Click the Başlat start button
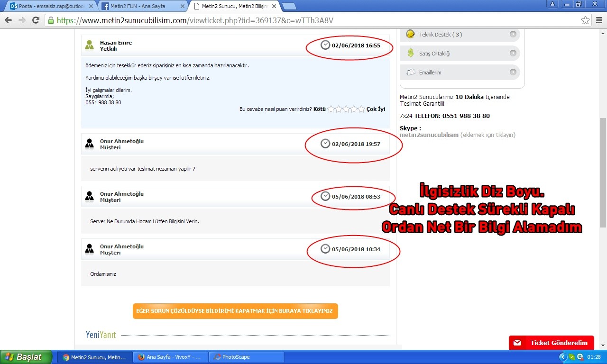607x364 pixels. (26, 357)
